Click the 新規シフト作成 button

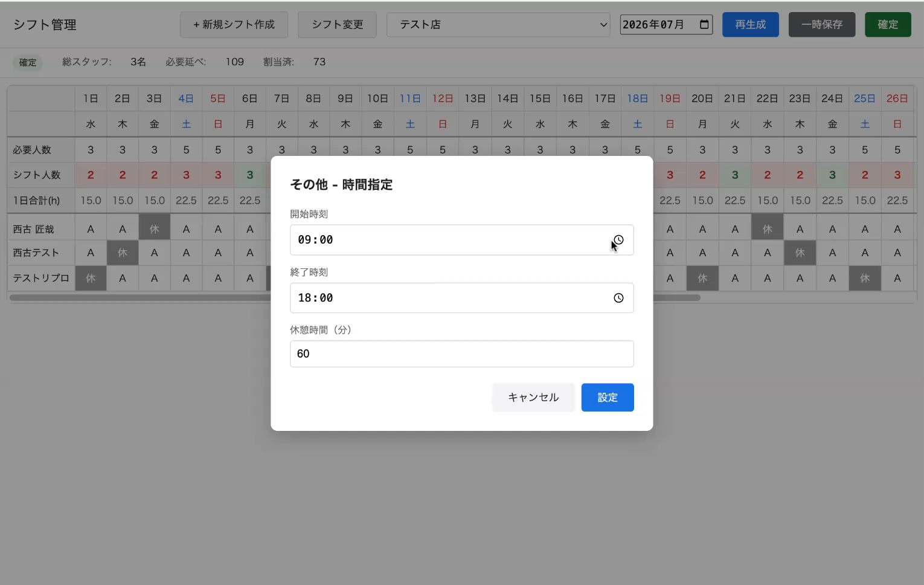tap(234, 24)
